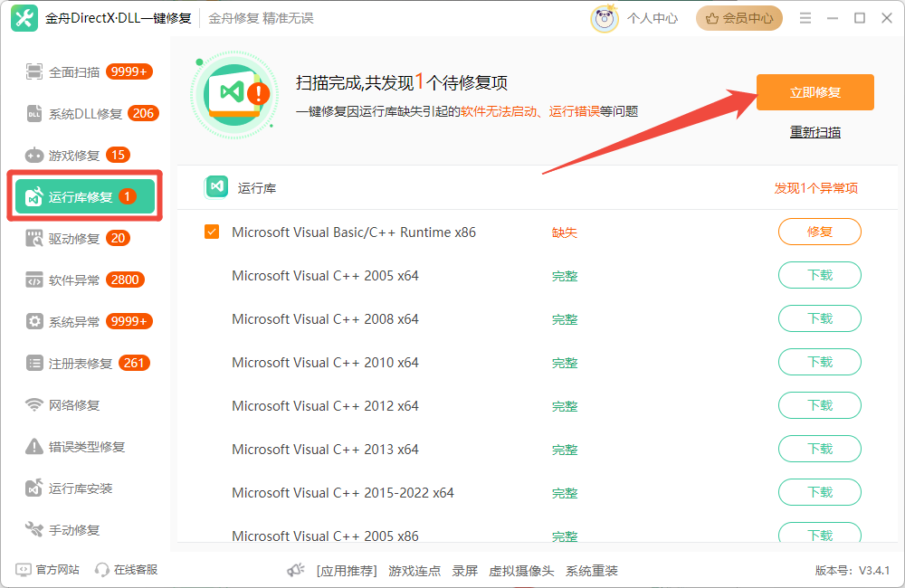Click 修复 for Visual Basic/C++ Runtime x86
This screenshot has width=905, height=588.
(x=820, y=232)
